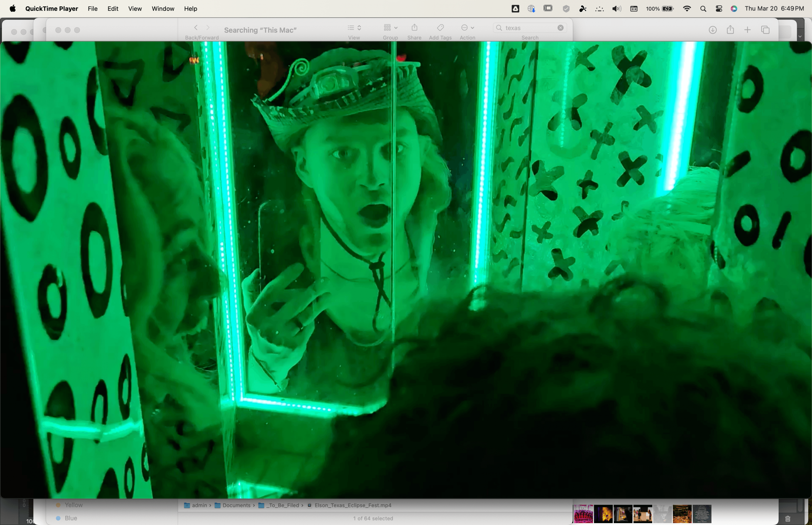Click the Add Tags icon

point(440,28)
